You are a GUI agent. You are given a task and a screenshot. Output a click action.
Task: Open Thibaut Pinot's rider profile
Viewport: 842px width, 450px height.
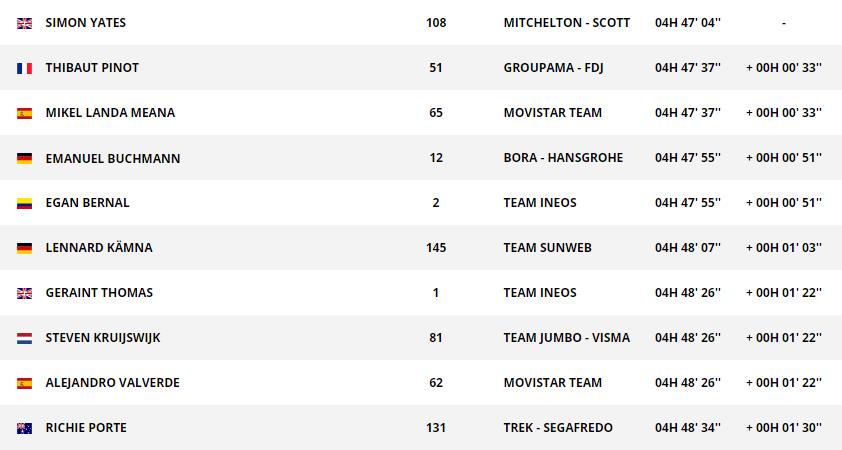click(x=92, y=68)
